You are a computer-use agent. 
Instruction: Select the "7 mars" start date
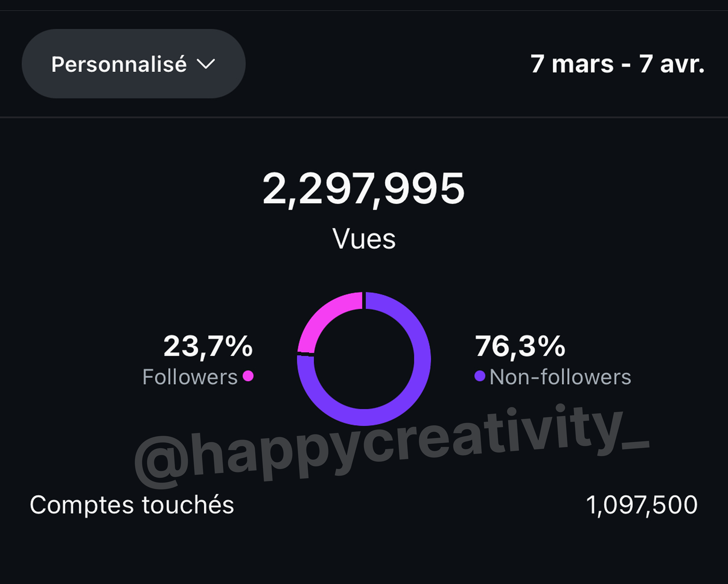coord(572,64)
